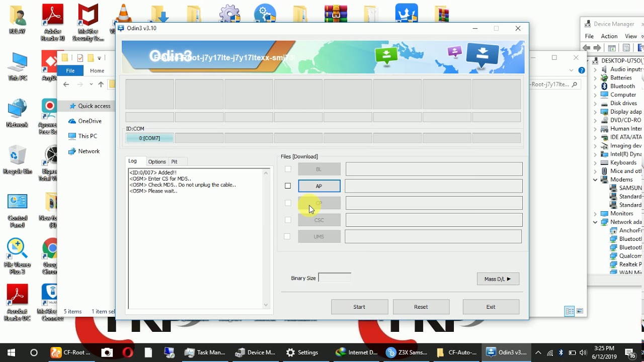
Task: Toggle the BL file checkbox
Action: (288, 169)
